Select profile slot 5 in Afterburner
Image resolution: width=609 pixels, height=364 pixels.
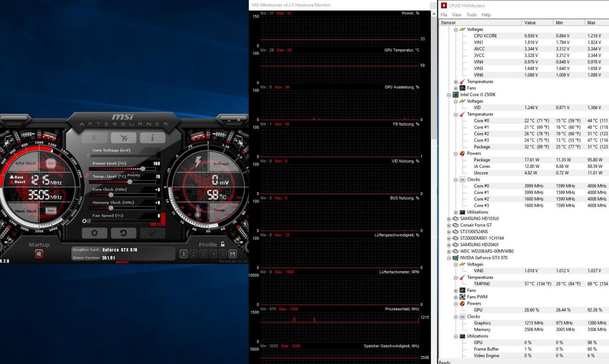pyautogui.click(x=223, y=254)
